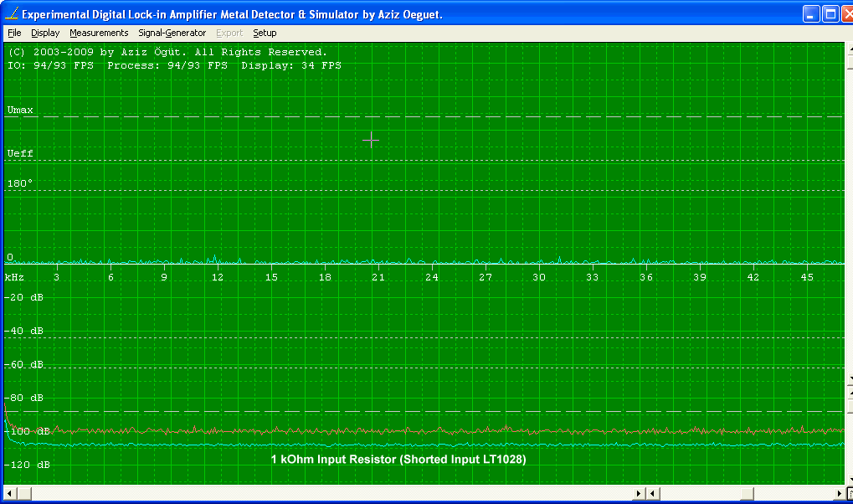853x504 pixels.
Task: Click the Ueff level label
Action: 21,153
